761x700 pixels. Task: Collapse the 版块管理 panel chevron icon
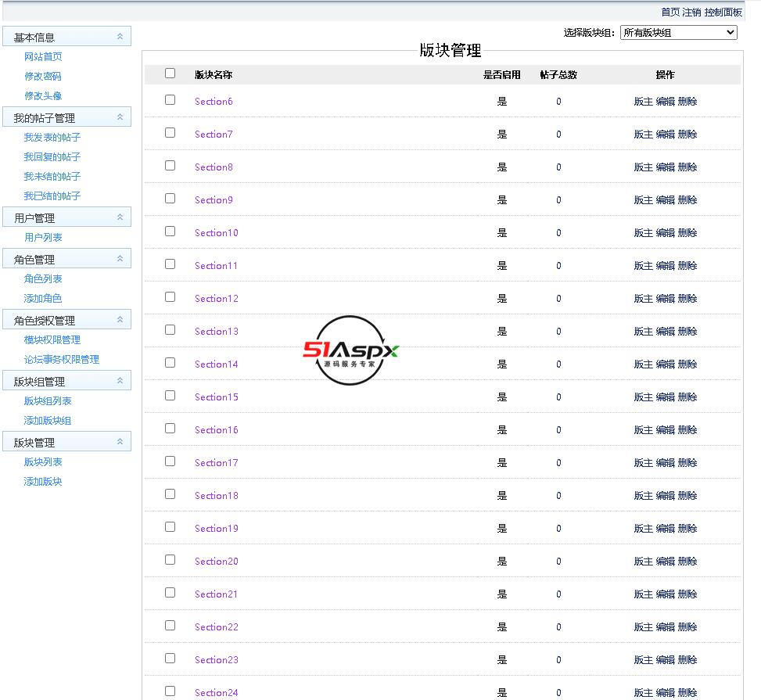pos(120,442)
